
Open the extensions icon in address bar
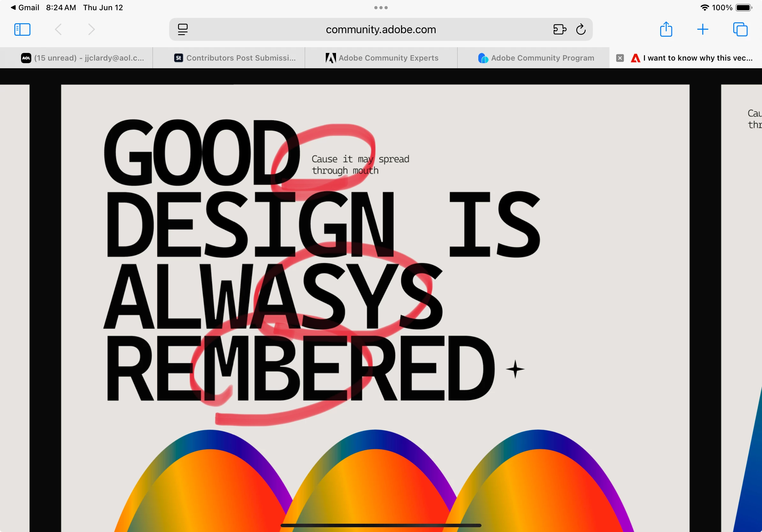pos(560,30)
